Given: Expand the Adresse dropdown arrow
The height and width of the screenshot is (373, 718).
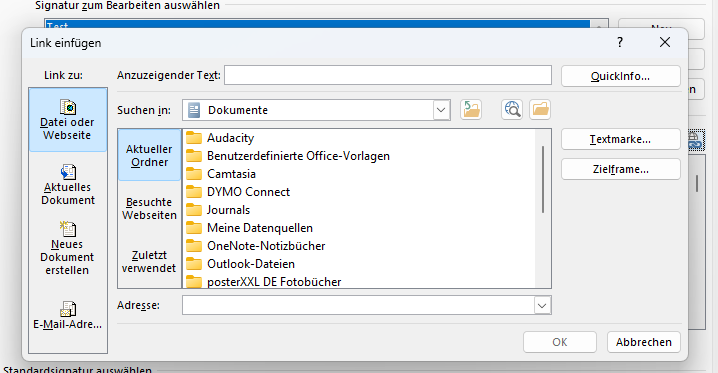Looking at the screenshot, I should tap(542, 305).
